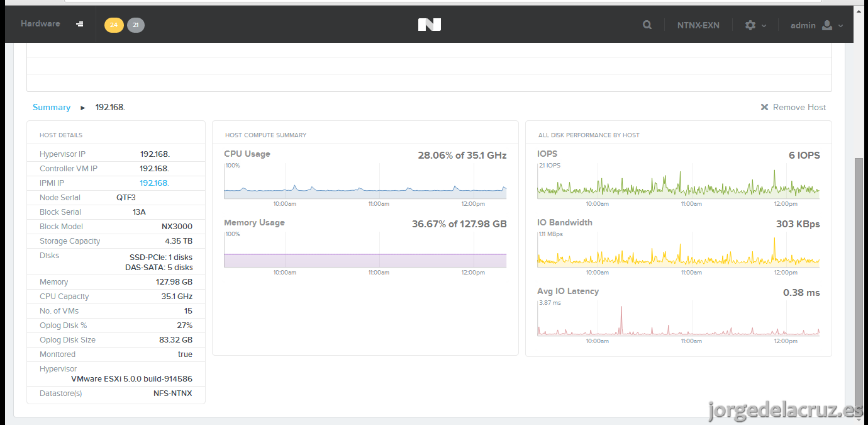This screenshot has height=425, width=868.
Task: Click the Avg IO Latency graph
Action: (x=678, y=319)
